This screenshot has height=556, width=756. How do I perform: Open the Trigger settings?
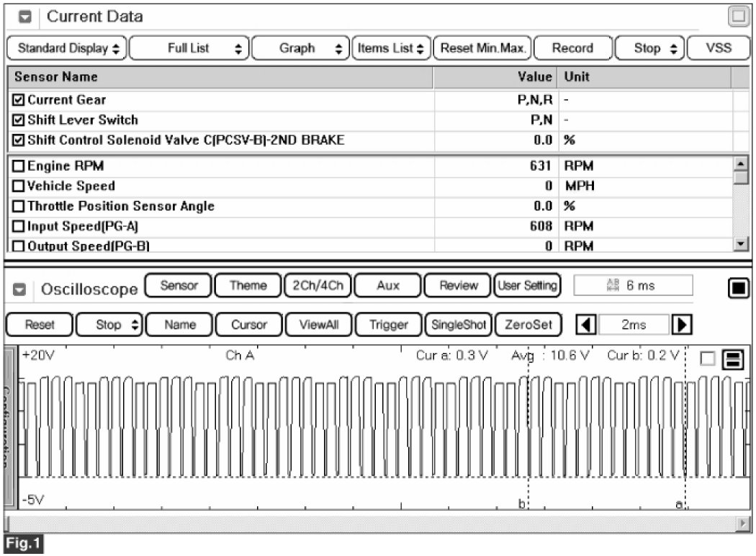click(x=388, y=325)
